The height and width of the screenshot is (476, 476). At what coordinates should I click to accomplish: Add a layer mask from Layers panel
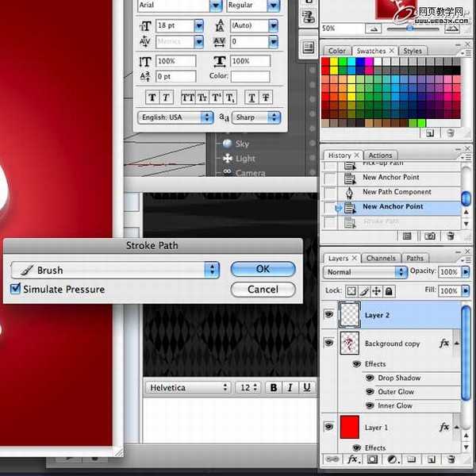pos(371,459)
